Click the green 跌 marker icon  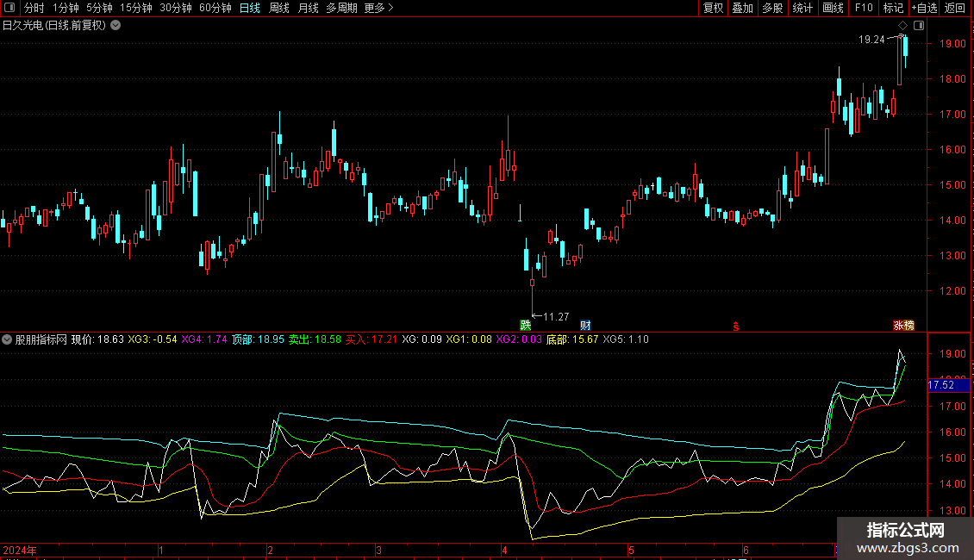coord(526,326)
